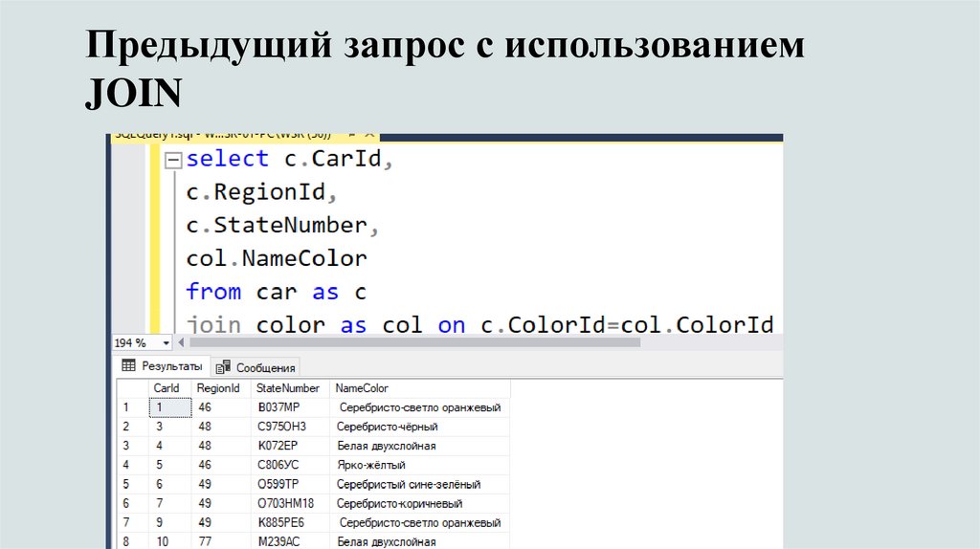This screenshot has height=549, width=980.
Task: Open the 194 % zoom dropdown
Action: pyautogui.click(x=166, y=343)
